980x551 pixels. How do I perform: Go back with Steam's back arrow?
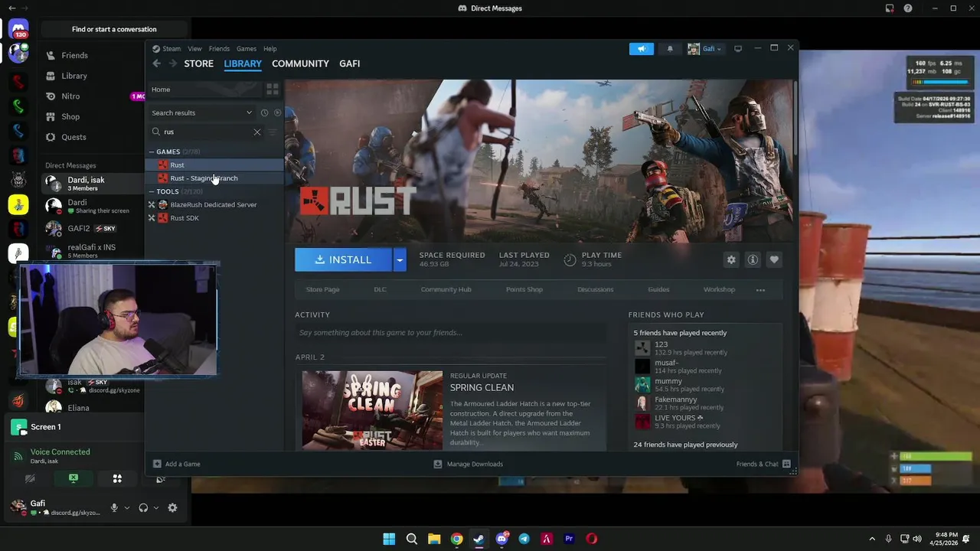[x=157, y=64]
